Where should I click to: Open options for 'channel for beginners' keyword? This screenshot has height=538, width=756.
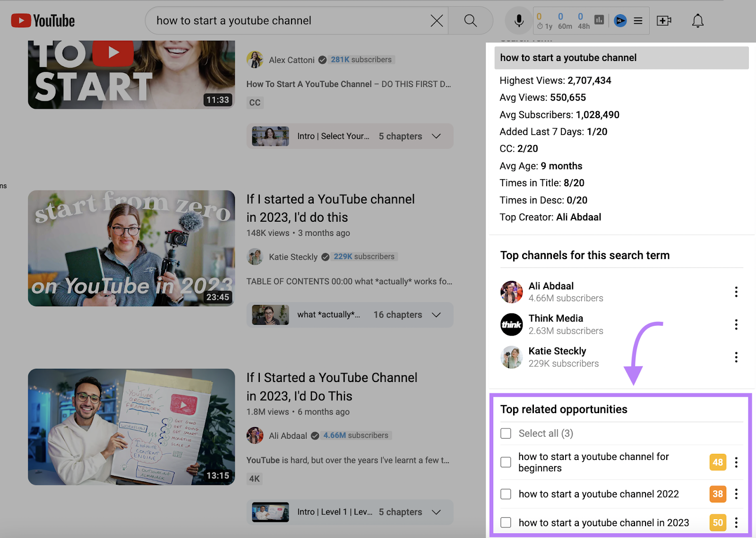tap(736, 462)
